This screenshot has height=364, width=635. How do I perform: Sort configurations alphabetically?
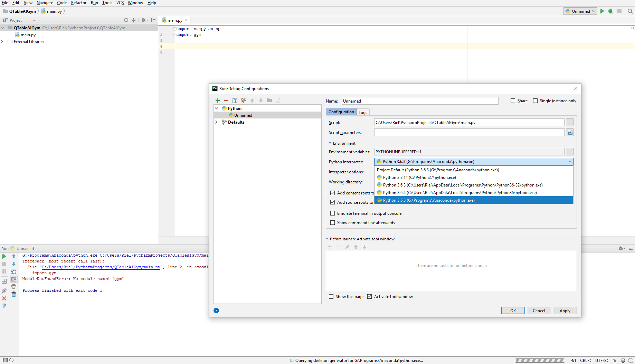(x=278, y=100)
